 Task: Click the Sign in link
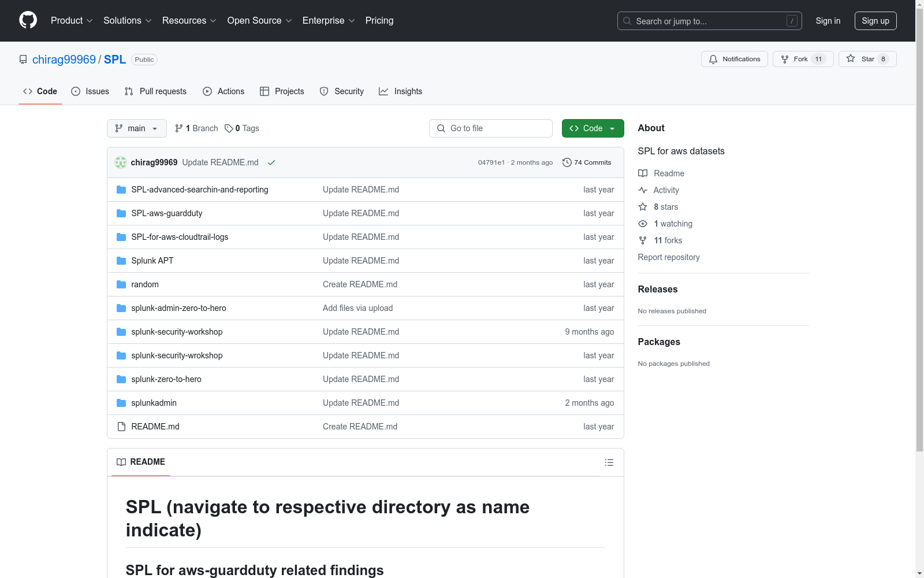pyautogui.click(x=828, y=21)
